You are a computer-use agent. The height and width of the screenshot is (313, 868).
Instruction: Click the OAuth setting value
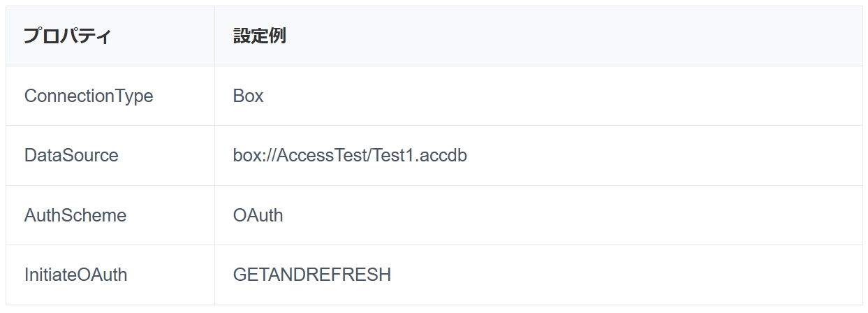[x=258, y=215]
